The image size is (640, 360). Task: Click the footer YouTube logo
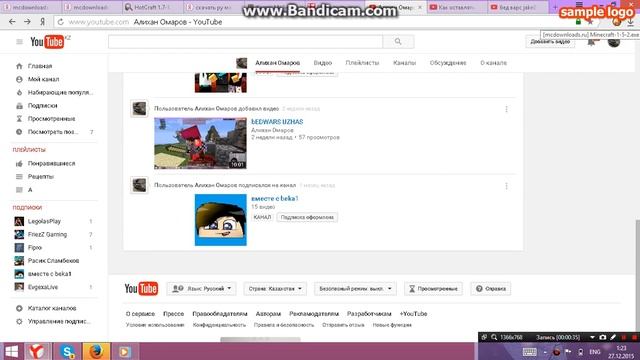[141, 289]
